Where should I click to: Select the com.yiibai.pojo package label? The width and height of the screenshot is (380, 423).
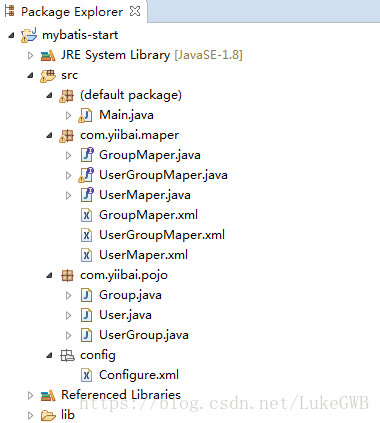pos(124,276)
